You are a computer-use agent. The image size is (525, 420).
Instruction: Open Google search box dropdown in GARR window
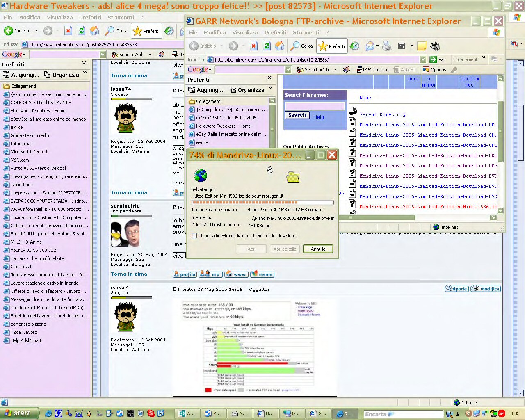tap(288, 70)
